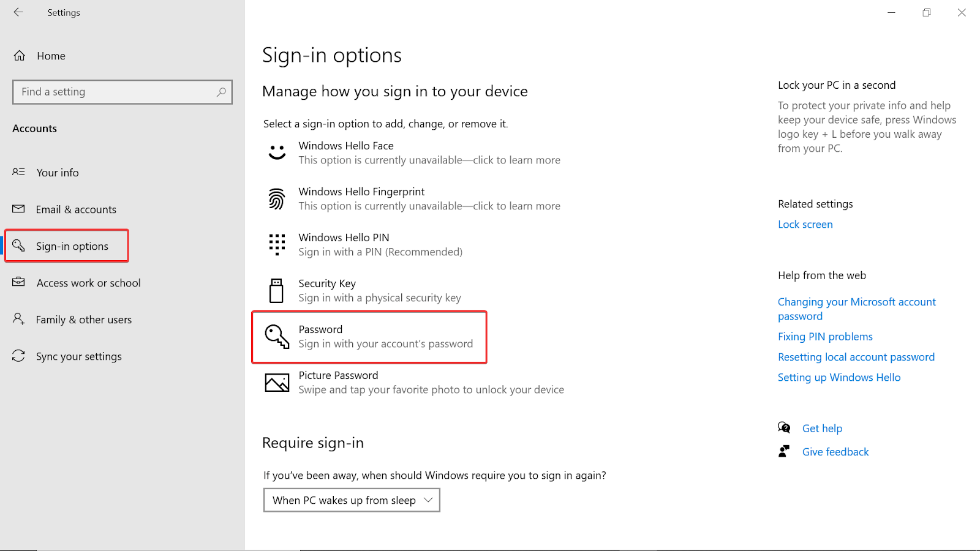Navigate to Your info settings
980x551 pixels.
pos(57,172)
